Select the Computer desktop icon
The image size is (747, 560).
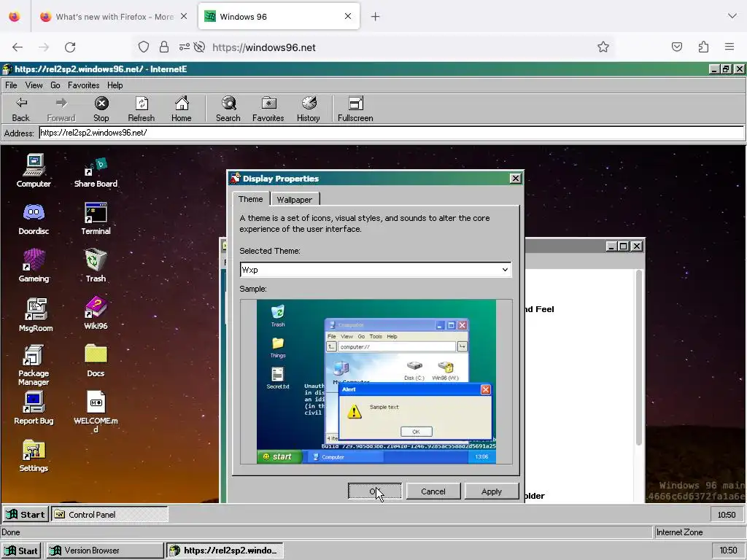click(34, 171)
